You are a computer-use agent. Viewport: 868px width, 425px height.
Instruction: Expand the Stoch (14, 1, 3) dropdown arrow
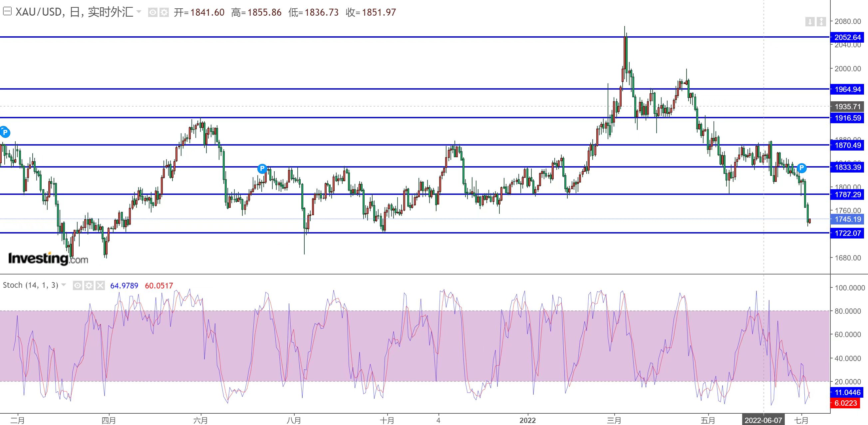click(x=64, y=285)
